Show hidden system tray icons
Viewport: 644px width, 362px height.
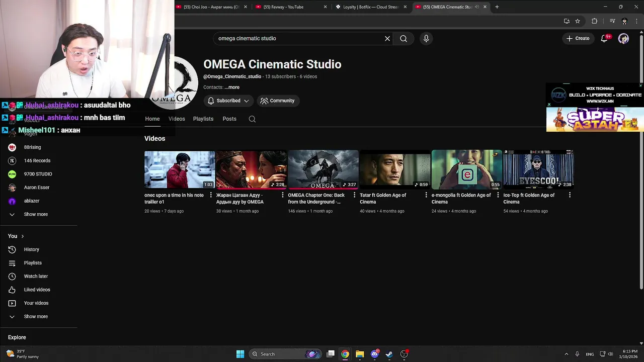click(x=566, y=354)
